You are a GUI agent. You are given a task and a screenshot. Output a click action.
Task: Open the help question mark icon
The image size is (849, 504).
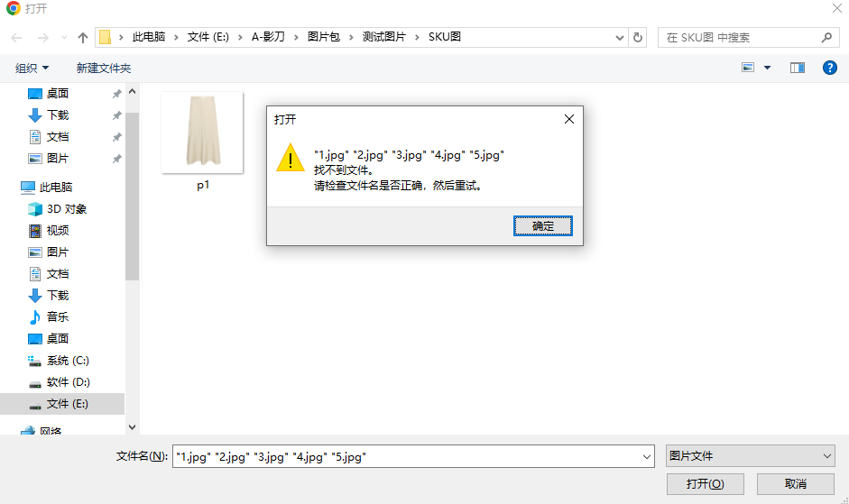pos(829,68)
